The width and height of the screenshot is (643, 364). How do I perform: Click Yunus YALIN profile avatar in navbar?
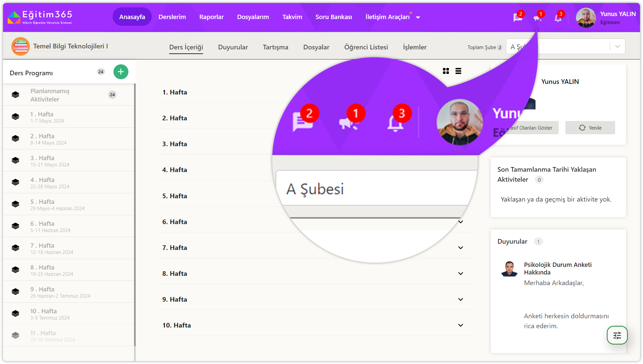pyautogui.click(x=586, y=18)
